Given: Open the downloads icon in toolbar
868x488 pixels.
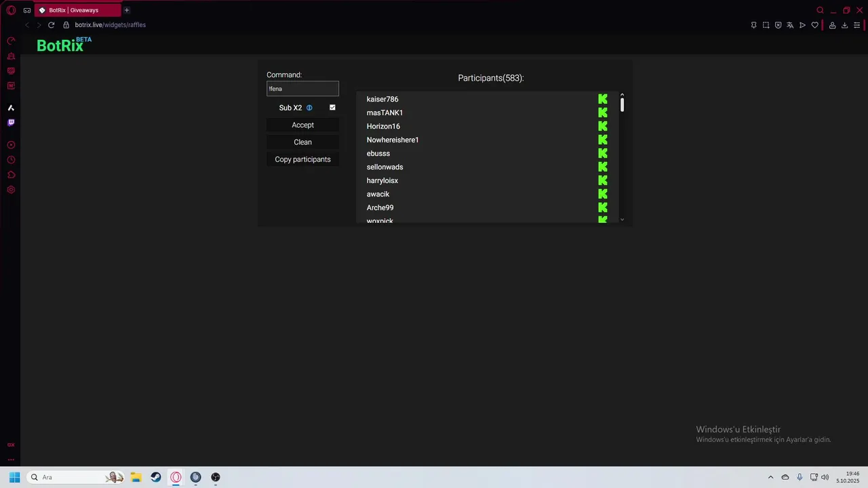Looking at the screenshot, I should [844, 25].
